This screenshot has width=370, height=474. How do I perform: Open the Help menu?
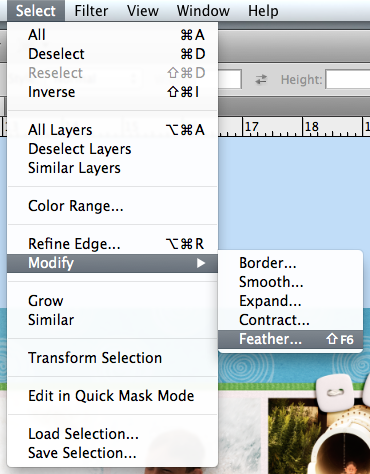[x=263, y=11]
